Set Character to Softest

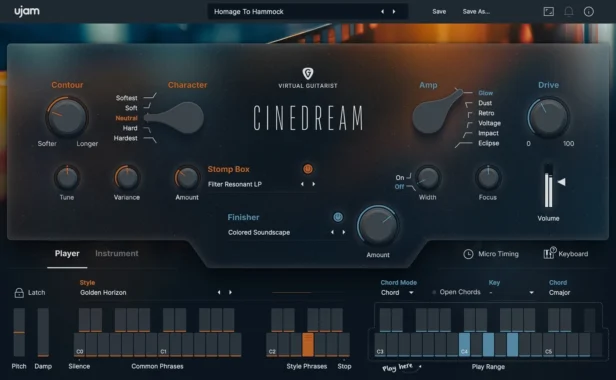tap(126, 98)
